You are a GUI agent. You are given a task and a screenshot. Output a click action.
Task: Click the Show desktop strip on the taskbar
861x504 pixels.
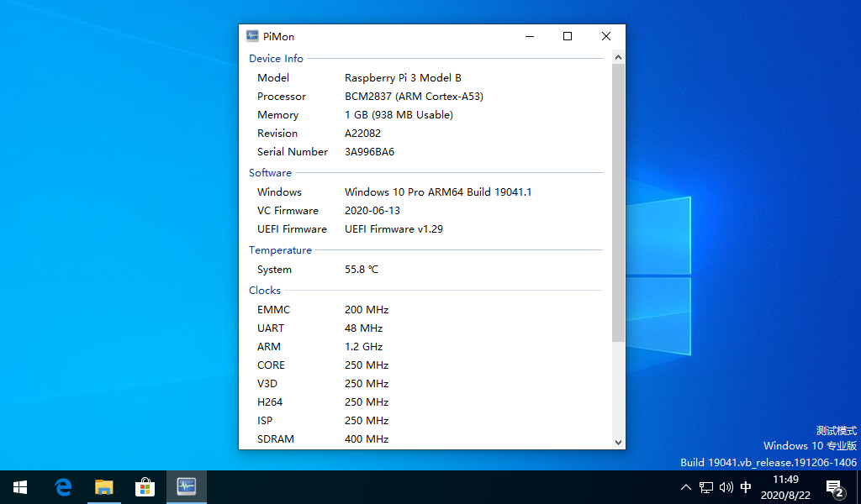tap(858, 487)
